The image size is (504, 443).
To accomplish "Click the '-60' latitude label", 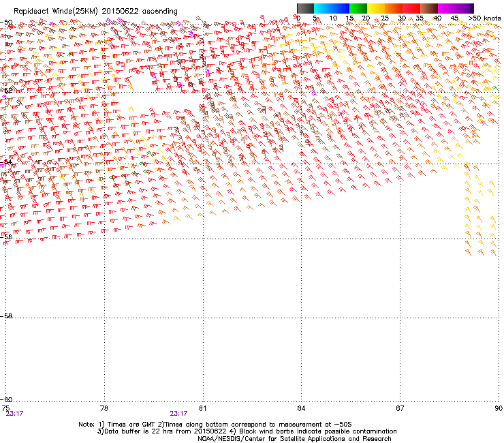I will point(6,399).
